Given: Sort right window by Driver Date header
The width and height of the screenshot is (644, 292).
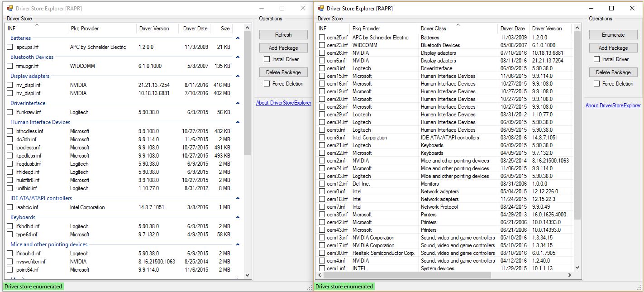Looking at the screenshot, I should tap(514, 29).
